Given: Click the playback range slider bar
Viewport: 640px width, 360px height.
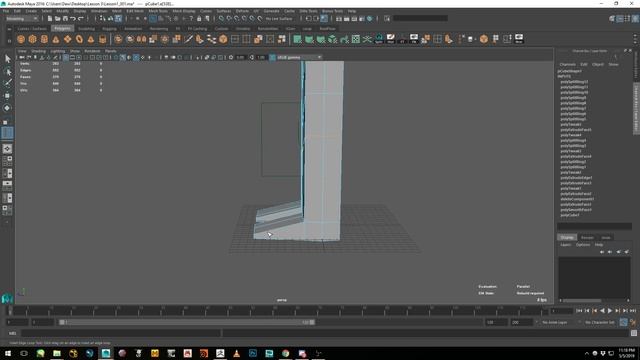Looking at the screenshot, I should tap(187, 322).
